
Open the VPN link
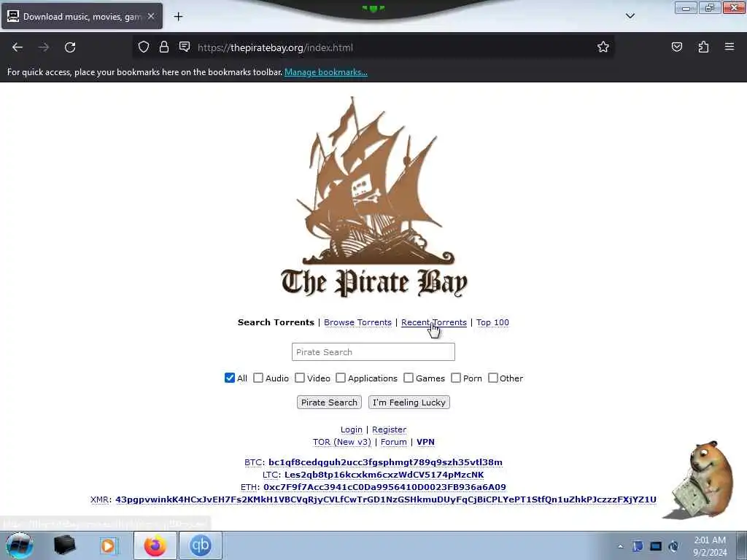coord(425,442)
